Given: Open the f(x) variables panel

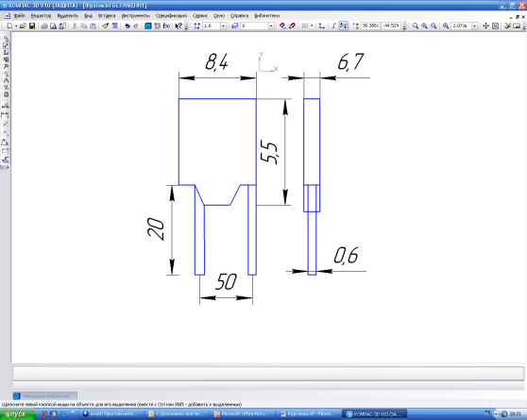Looking at the screenshot, I should [166, 25].
